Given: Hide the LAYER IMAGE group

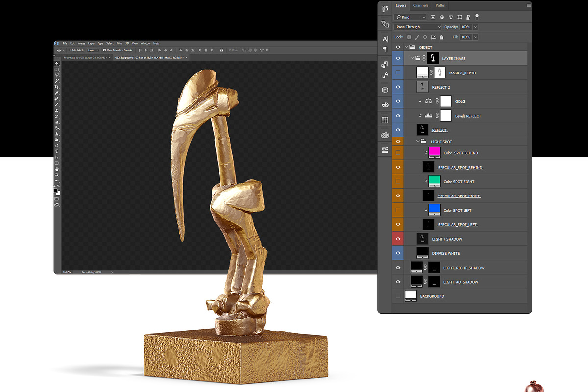Looking at the screenshot, I should (x=398, y=58).
